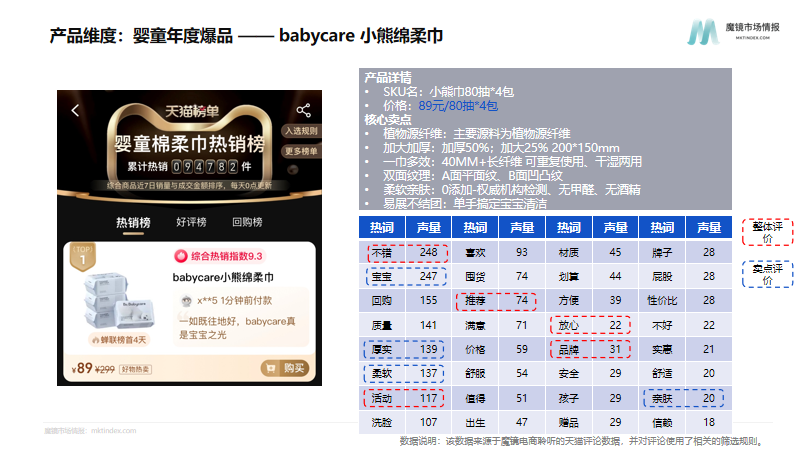This screenshot has height=450, width=800.
Task: Open the 更多榜单 button
Action: (x=301, y=152)
